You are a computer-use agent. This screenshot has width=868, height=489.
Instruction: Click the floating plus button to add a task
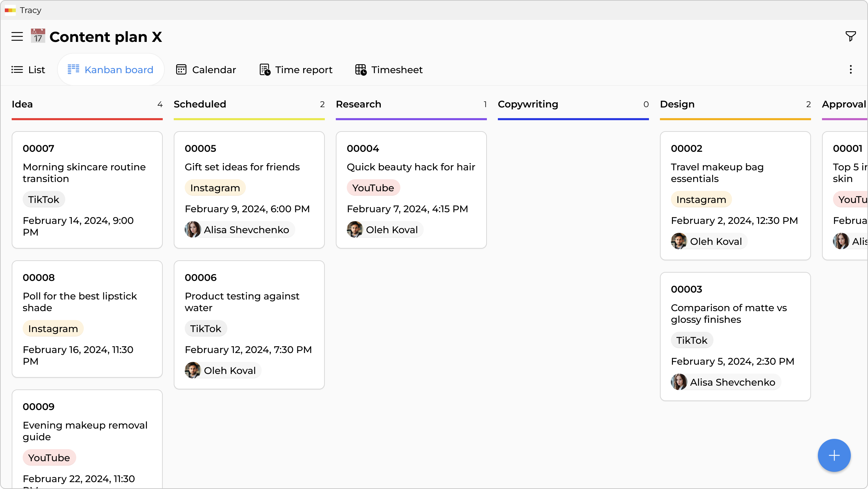834,455
